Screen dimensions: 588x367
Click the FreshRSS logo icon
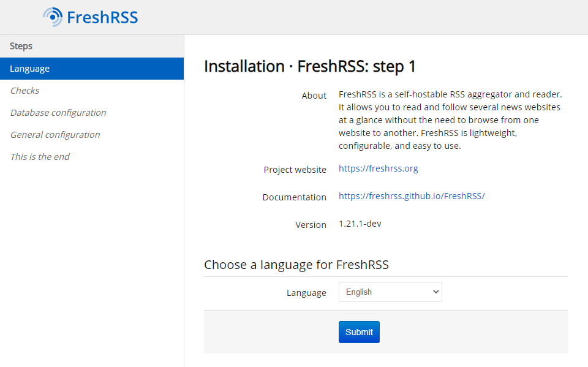[x=51, y=16]
